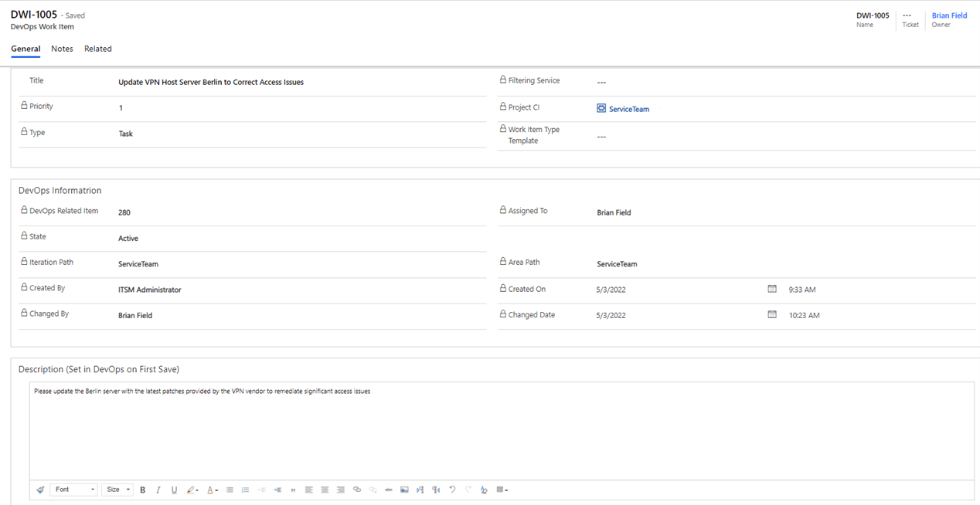Align description text right
The image size is (980, 505).
(341, 490)
